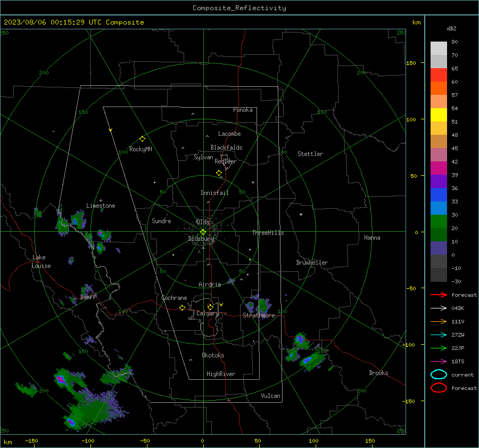Click the RockyMH label
Viewport: 479px width, 448px height.
141,149
